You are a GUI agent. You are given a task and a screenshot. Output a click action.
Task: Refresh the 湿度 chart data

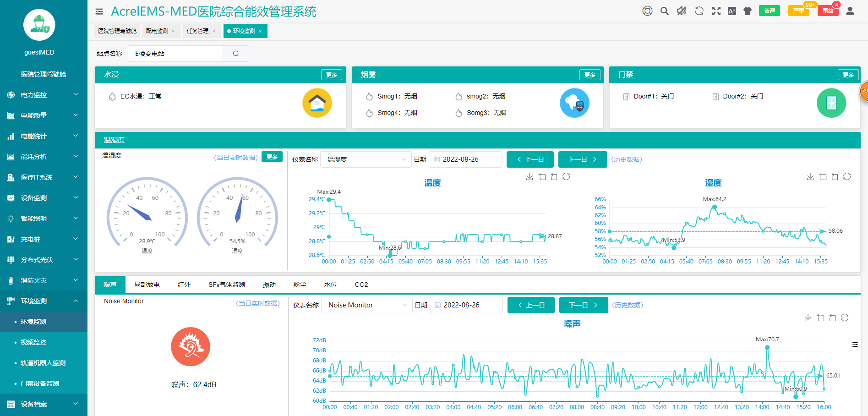[x=846, y=176]
